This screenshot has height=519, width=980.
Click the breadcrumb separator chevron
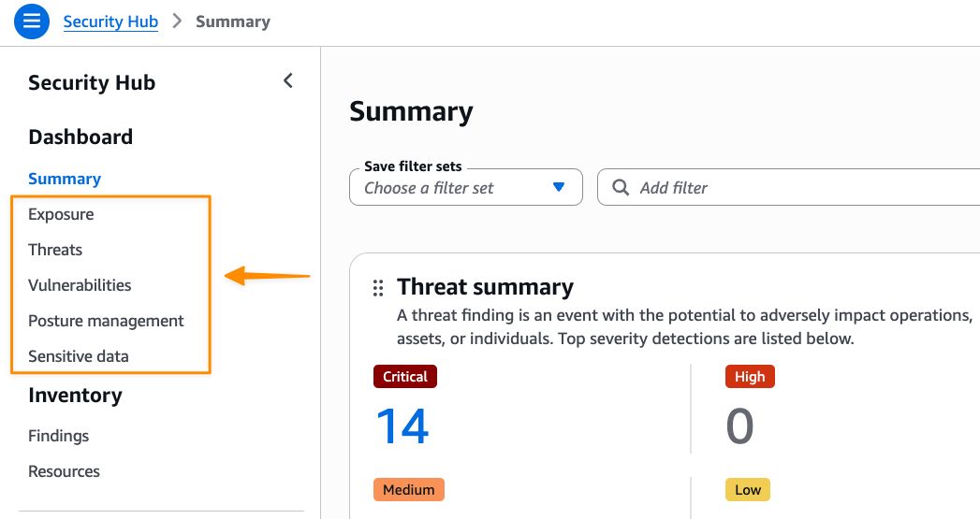pyautogui.click(x=177, y=21)
